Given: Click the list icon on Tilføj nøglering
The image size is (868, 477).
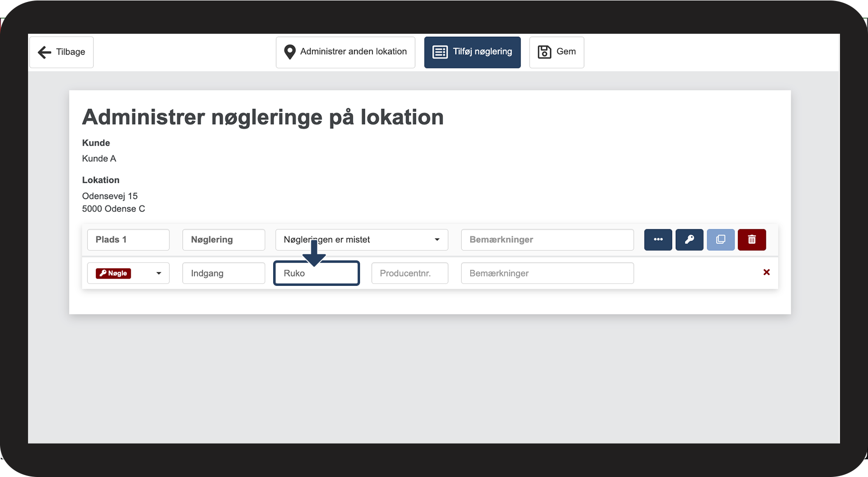Looking at the screenshot, I should click(440, 52).
